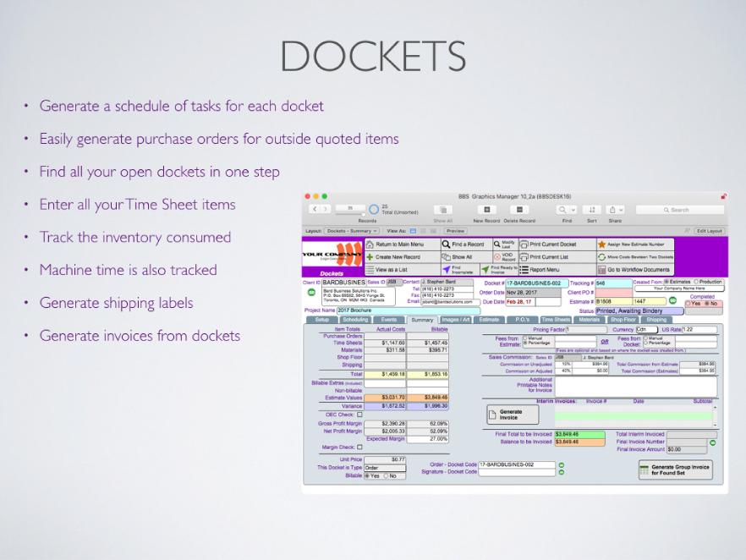
Task: Click Delete Record toolbar icon
Action: coord(519,210)
